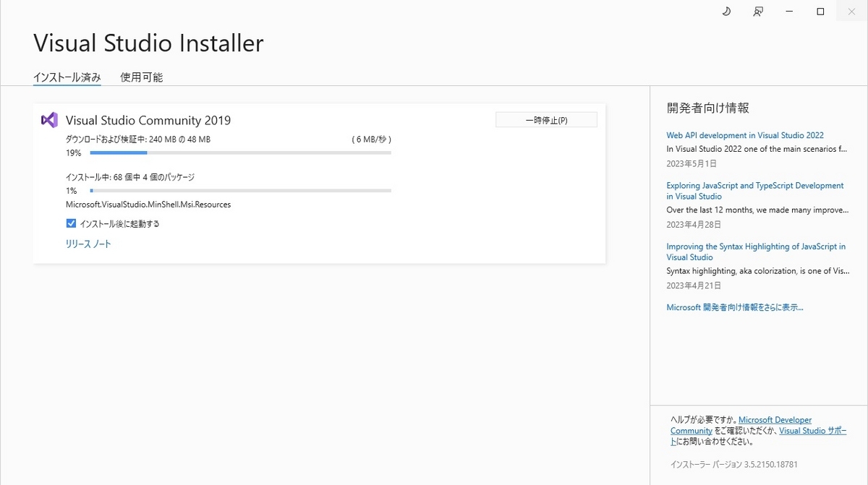Uncheck インストール後に起動する checkbox
The height and width of the screenshot is (485, 868).
[71, 223]
